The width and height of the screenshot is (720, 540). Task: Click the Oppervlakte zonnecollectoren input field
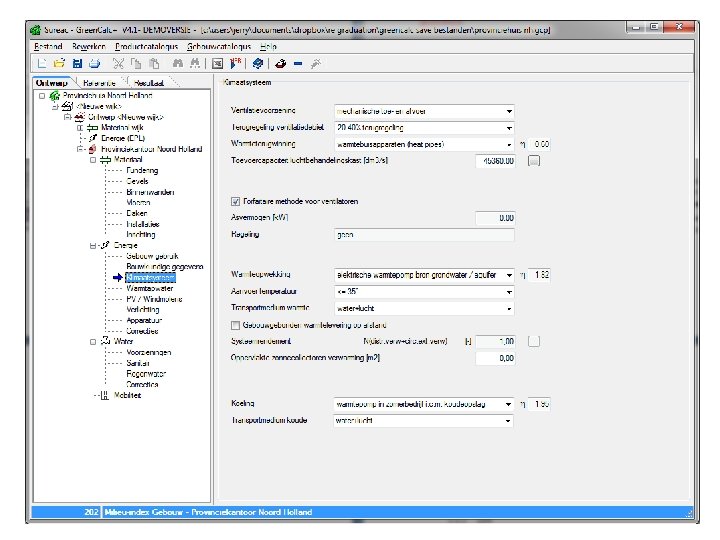(495, 358)
